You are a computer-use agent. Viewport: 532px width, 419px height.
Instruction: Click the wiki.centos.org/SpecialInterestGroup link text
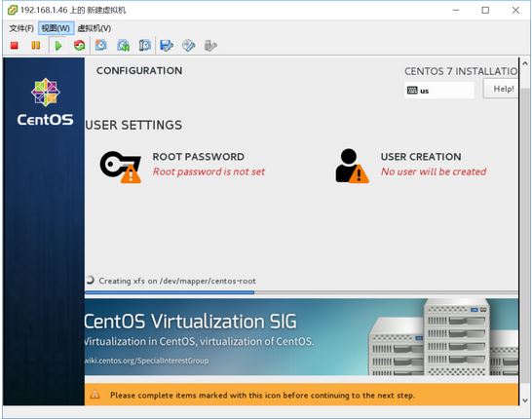pos(146,361)
